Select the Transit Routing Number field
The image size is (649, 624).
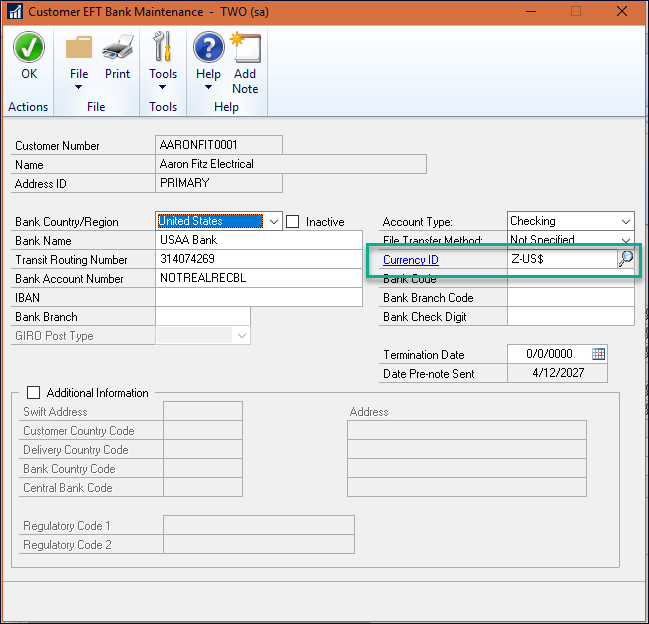[x=259, y=259]
